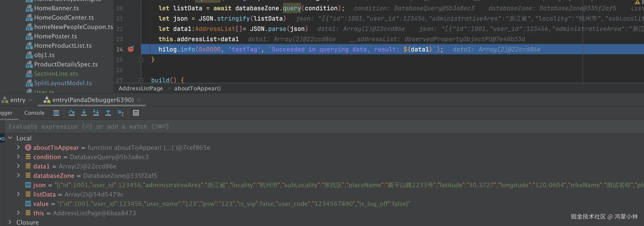Click the Step Into debugger icon
The image size is (644, 226).
[x=84, y=113]
